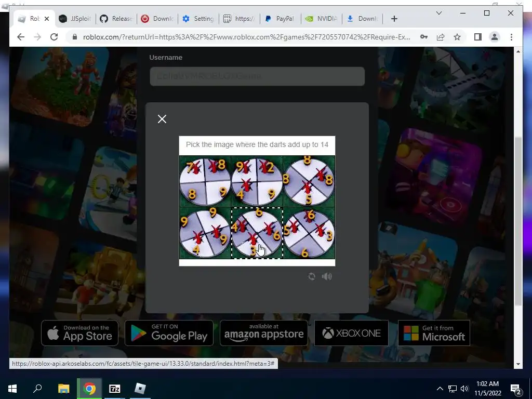Share this page using the share icon
Screen dimensions: 532x399
(441, 37)
